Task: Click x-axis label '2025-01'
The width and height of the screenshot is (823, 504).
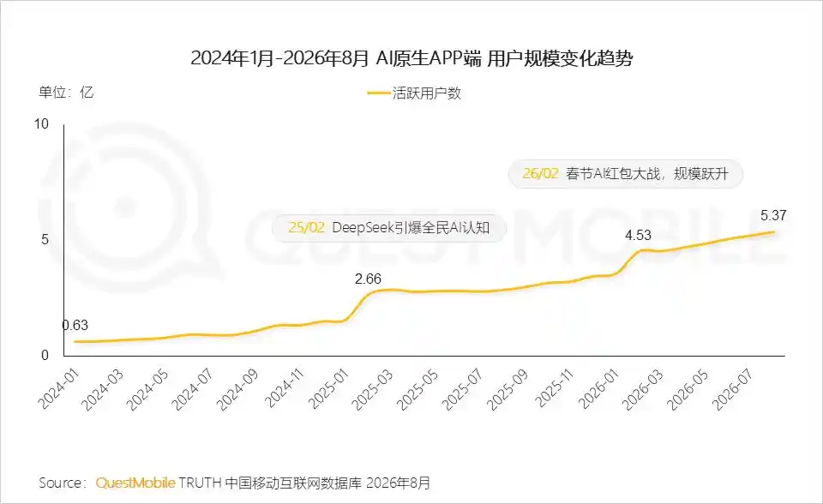Action: [x=328, y=388]
